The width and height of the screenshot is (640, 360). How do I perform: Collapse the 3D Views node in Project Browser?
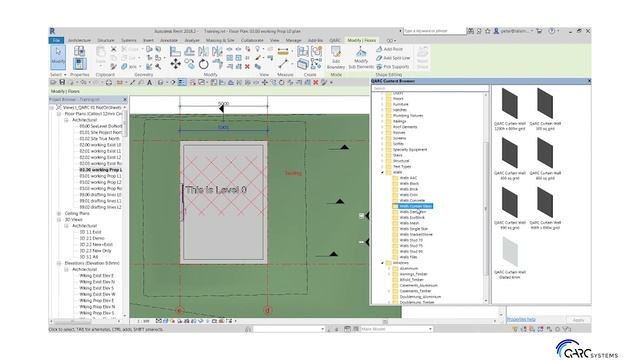pyautogui.click(x=59, y=220)
